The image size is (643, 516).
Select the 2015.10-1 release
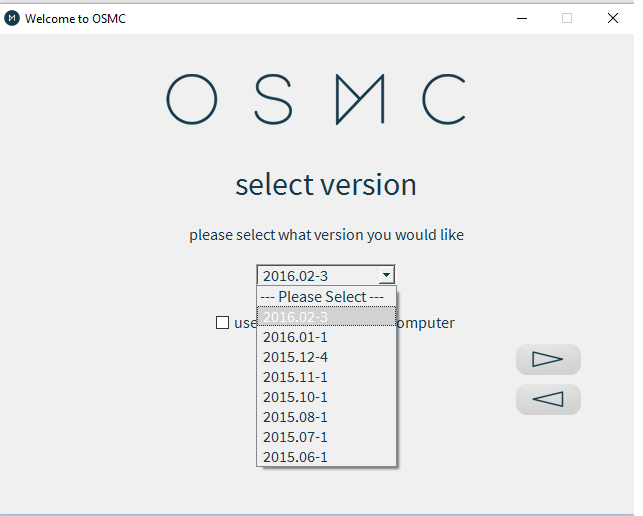pyautogui.click(x=296, y=397)
